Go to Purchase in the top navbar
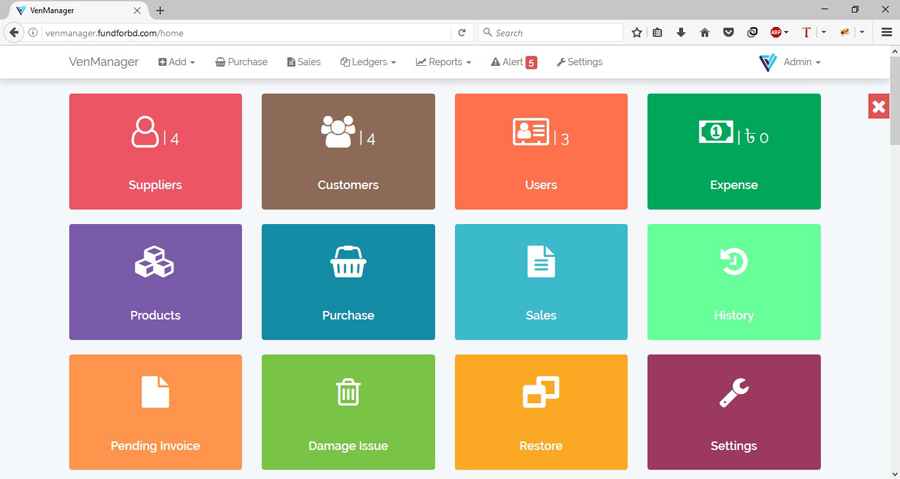The height and width of the screenshot is (479, 900). coord(241,62)
